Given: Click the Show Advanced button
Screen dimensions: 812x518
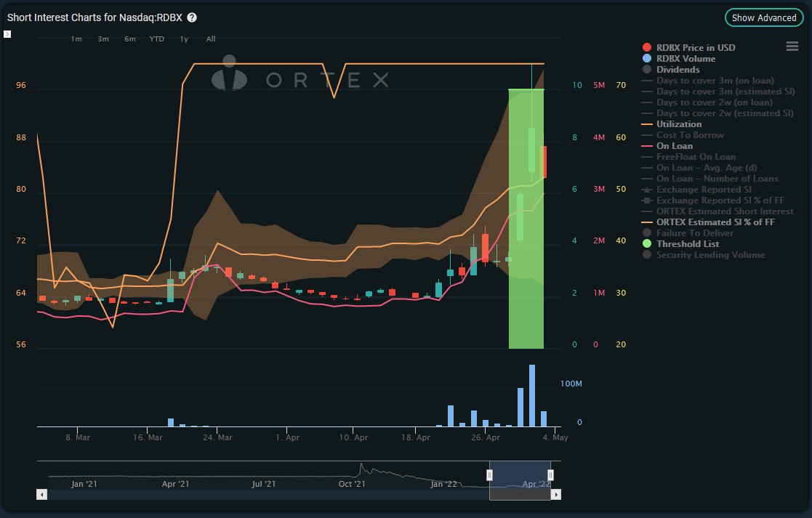Looking at the screenshot, I should tap(764, 17).
